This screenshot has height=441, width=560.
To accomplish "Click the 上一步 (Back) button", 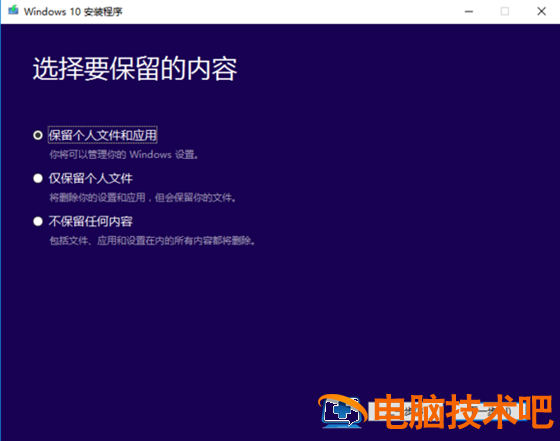I will click(406, 411).
